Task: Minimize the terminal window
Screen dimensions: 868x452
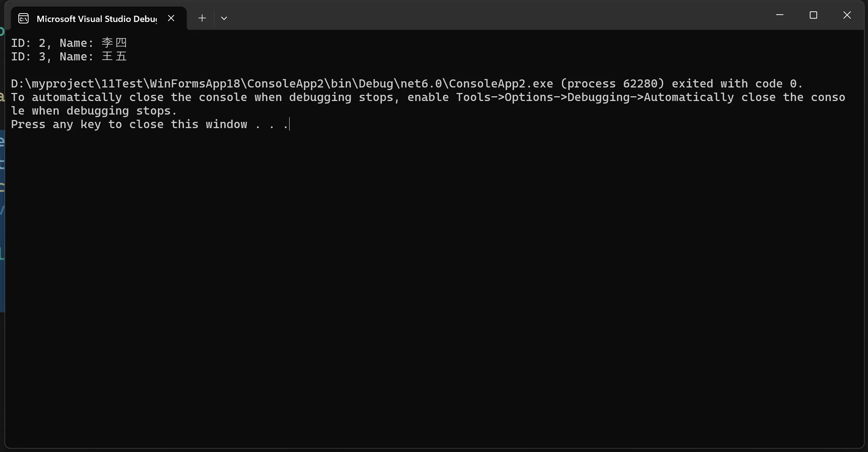Action: [780, 15]
